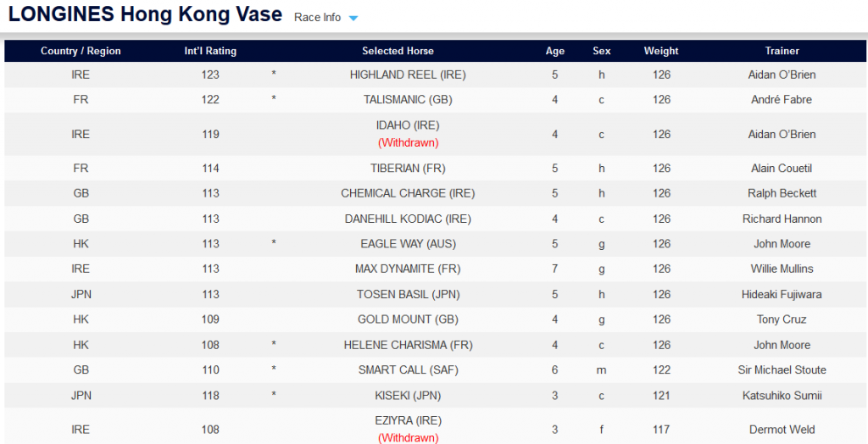Expand the Race Info dropdown arrow

(353, 18)
